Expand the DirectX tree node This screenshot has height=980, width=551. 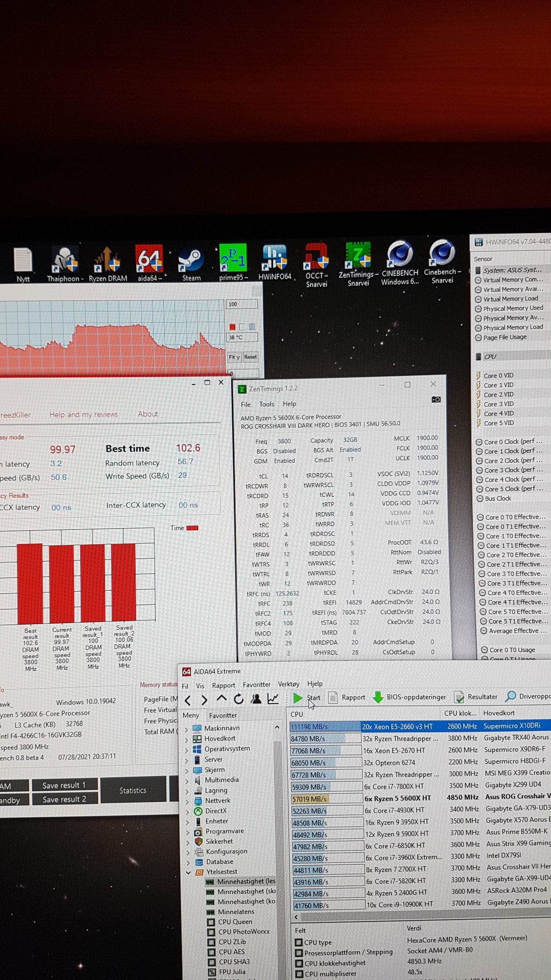pyautogui.click(x=188, y=812)
